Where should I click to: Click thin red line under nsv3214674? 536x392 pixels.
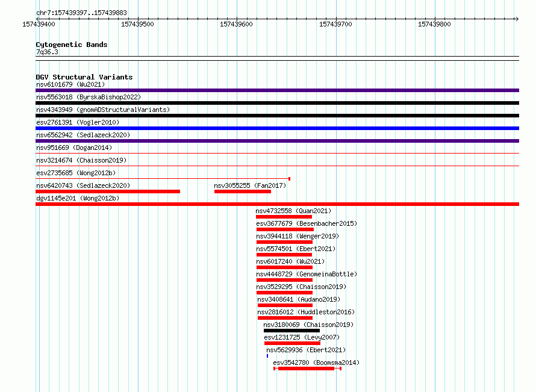pyautogui.click(x=277, y=166)
